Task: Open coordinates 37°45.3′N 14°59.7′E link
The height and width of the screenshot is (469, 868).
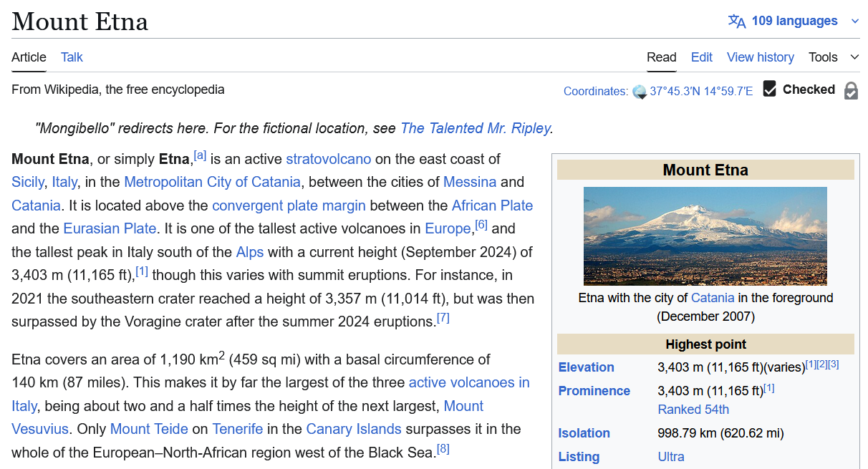Action: (701, 92)
